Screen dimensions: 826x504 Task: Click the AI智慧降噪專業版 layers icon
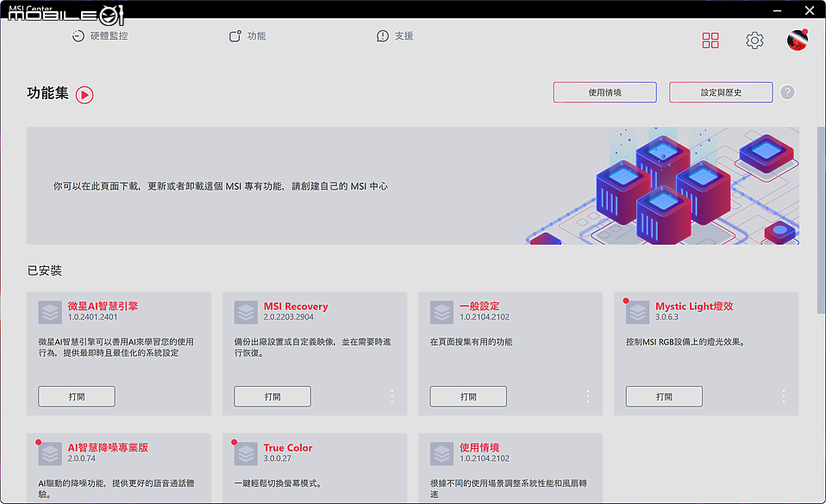50,453
